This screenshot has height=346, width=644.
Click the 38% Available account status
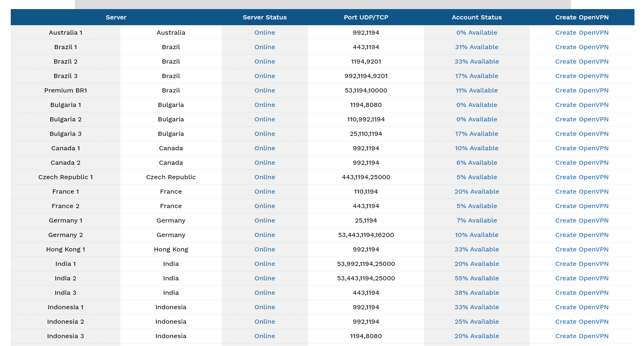(477, 293)
